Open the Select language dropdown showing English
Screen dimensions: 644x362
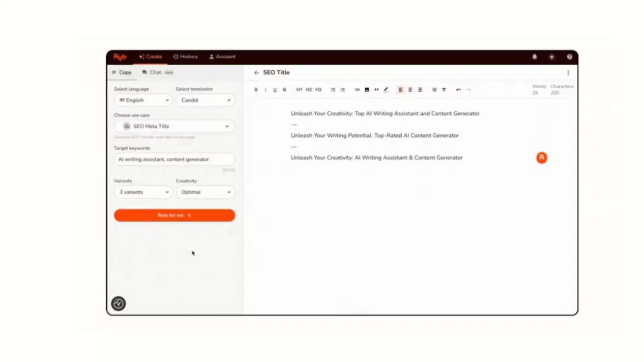tap(144, 100)
